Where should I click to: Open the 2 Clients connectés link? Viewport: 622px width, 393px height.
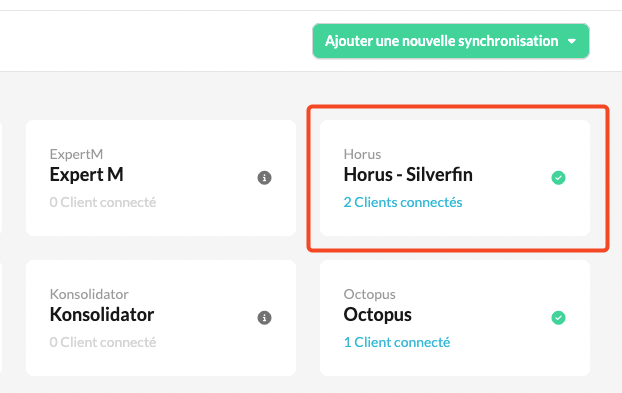(x=403, y=202)
